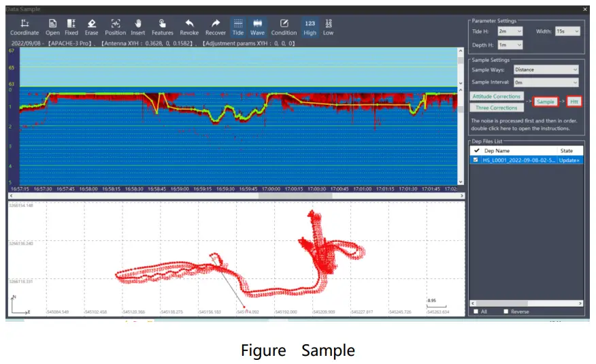Image resolution: width=596 pixels, height=364 pixels.
Task: Expand the Tide H dropdown
Action: pos(510,31)
